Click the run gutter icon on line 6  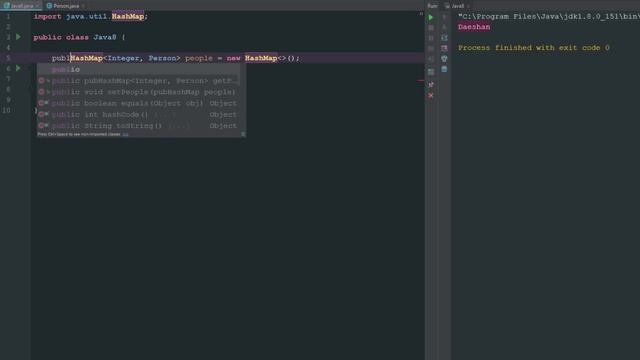coord(18,68)
